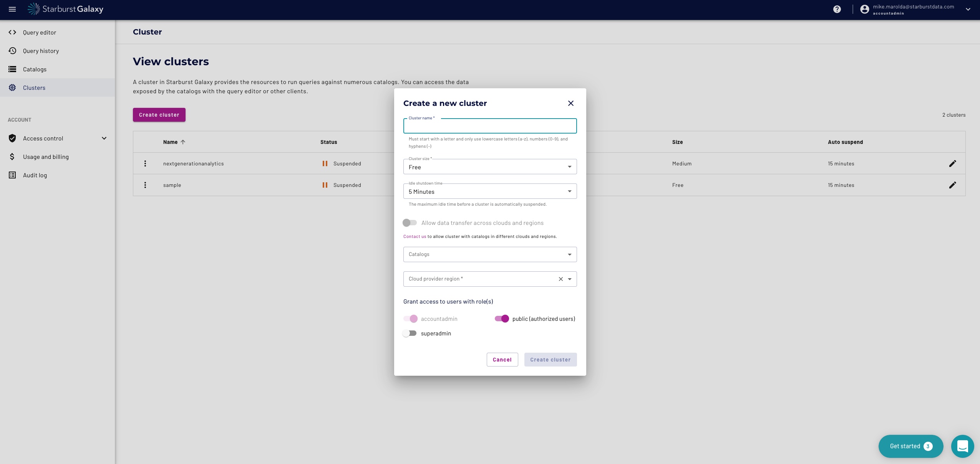Toggle Allow data transfer across clouds switch
Screen dimensions: 980x464
(410, 223)
